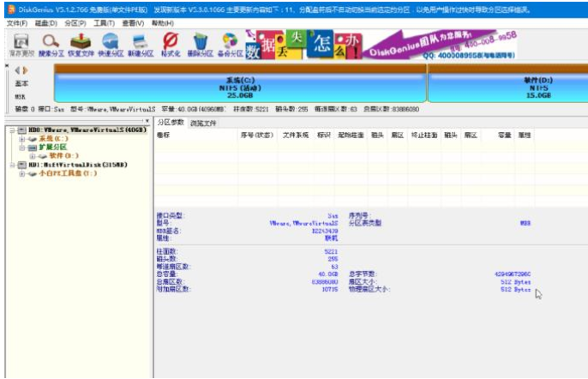588x379 pixels.
Task: Sort by the 标识 column header
Action: pos(324,135)
